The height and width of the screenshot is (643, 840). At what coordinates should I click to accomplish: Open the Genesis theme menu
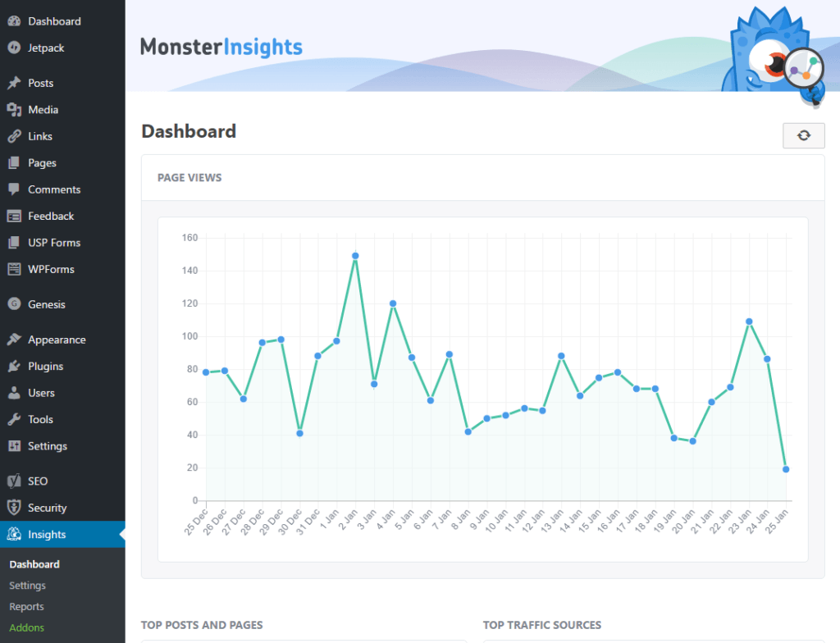pyautogui.click(x=47, y=304)
